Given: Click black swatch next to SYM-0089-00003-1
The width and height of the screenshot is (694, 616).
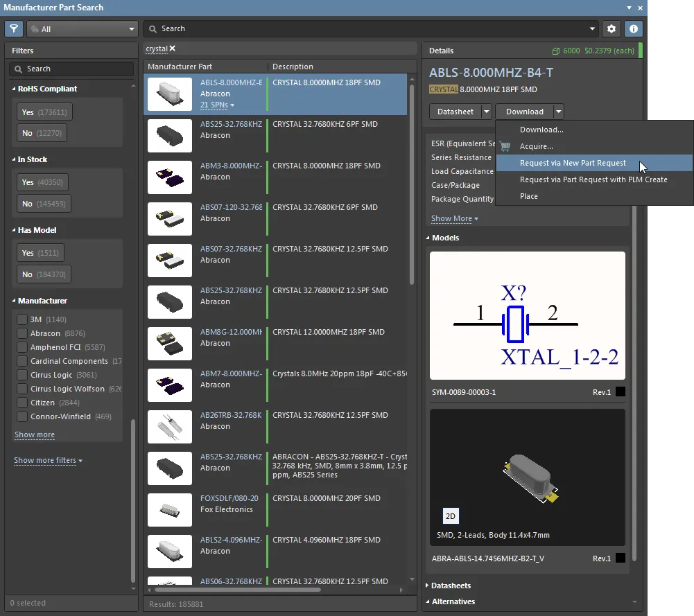Looking at the screenshot, I should click(x=621, y=391).
